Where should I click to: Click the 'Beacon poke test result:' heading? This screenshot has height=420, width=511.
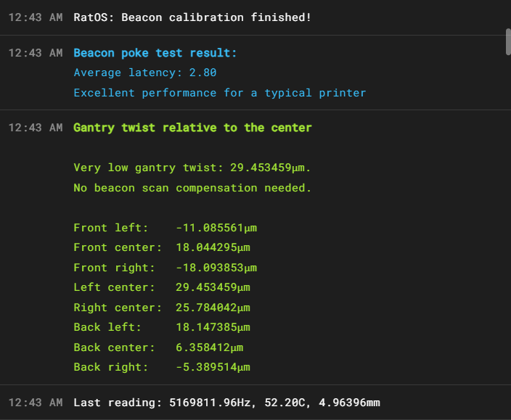click(155, 53)
